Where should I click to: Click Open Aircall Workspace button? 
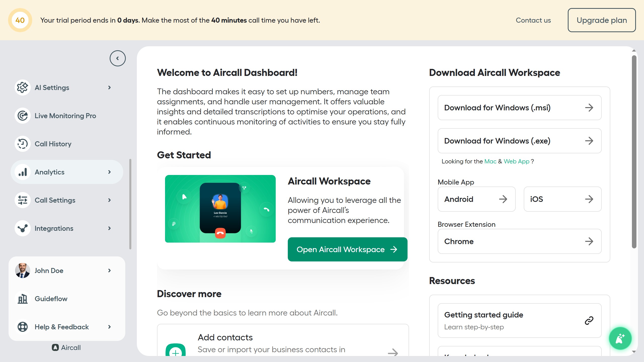pyautogui.click(x=347, y=249)
